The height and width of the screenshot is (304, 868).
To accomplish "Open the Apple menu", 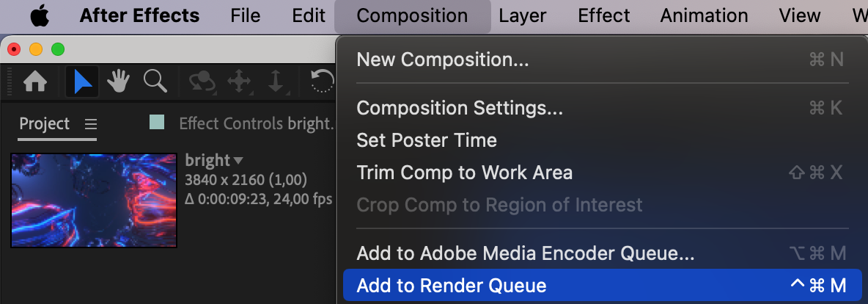I will tap(40, 15).
